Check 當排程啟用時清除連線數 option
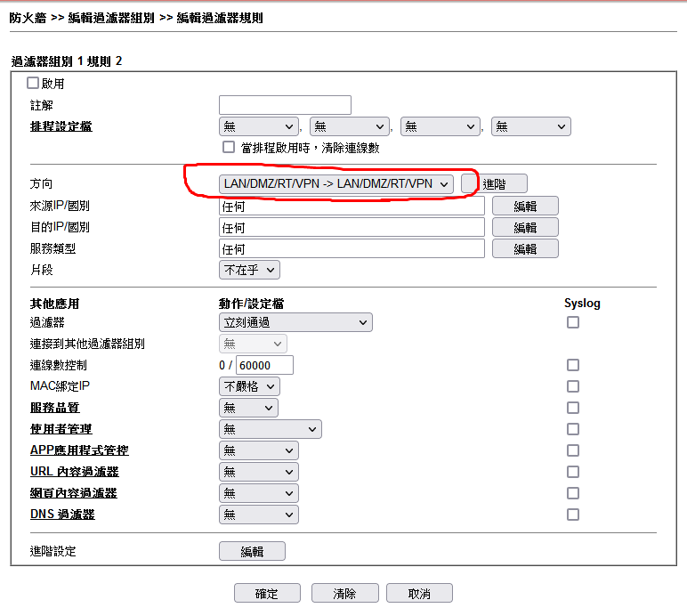687x616 pixels. pyautogui.click(x=228, y=147)
